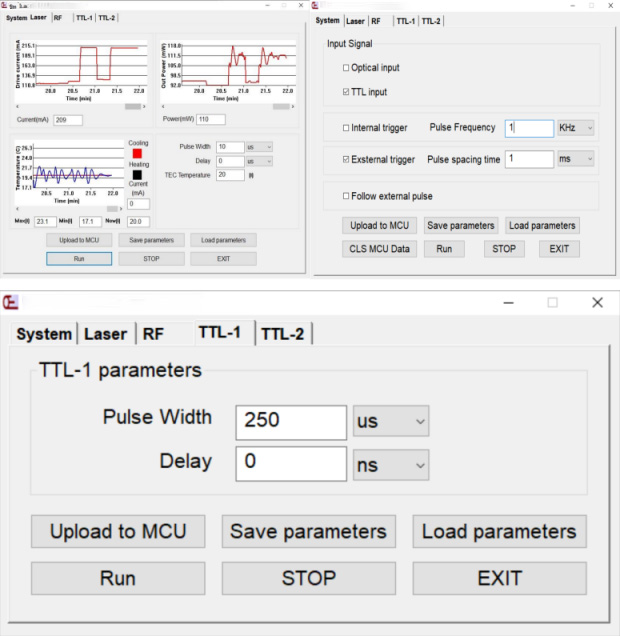Click the large STOP button in the TTL-1 window

click(x=308, y=577)
